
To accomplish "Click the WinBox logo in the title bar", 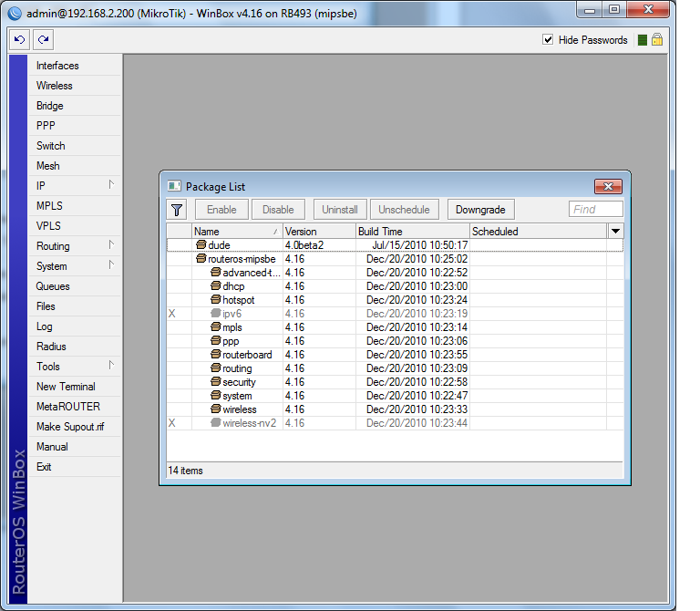I will 15,13.
